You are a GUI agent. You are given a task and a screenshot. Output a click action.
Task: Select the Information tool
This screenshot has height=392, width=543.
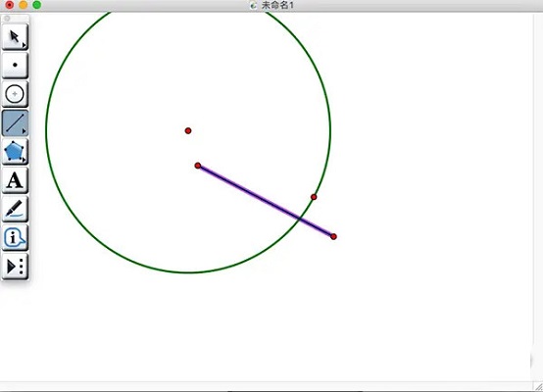click(x=15, y=237)
